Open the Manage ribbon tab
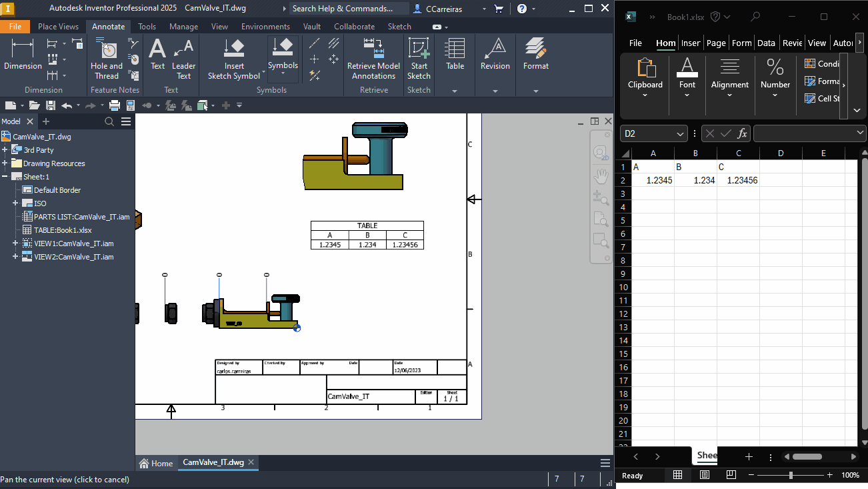 [183, 27]
